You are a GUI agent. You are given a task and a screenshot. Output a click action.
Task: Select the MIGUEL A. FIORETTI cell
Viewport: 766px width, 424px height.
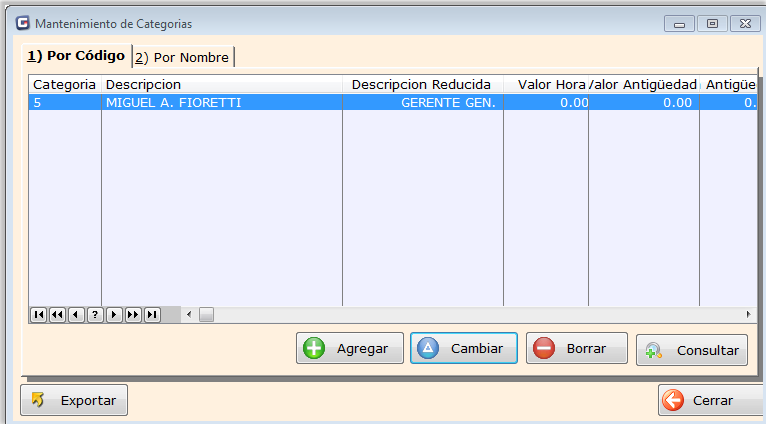coord(222,103)
